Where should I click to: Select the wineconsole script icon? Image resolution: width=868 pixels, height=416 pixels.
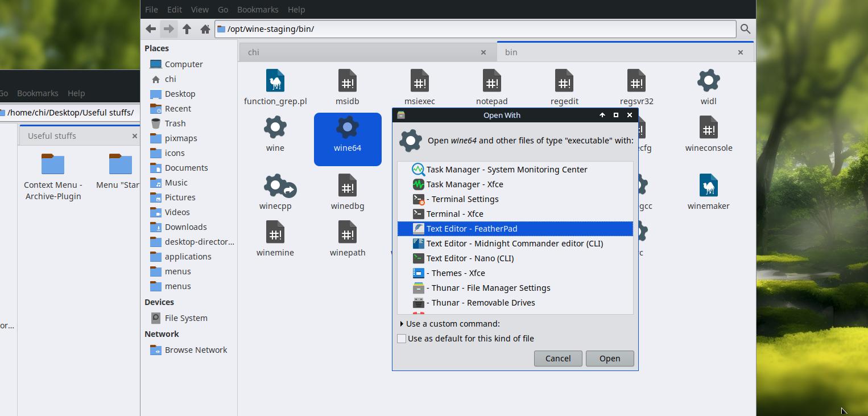[x=709, y=127]
